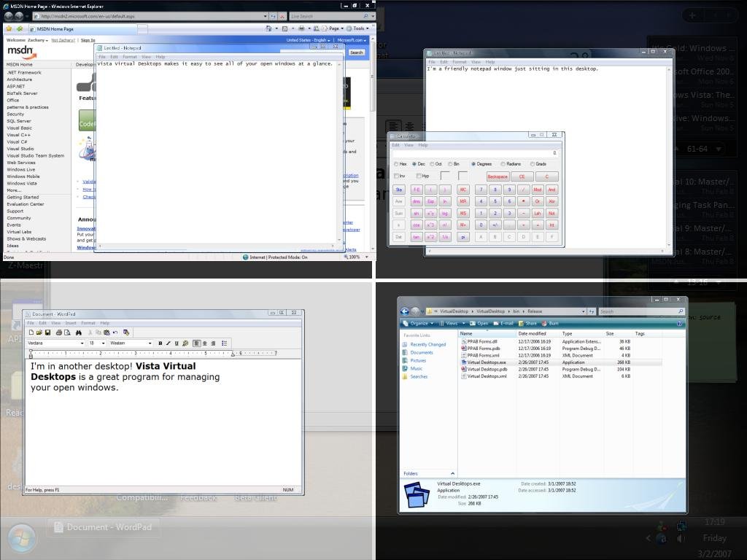
Task: Open the View menu in Calculator
Action: pos(409,145)
